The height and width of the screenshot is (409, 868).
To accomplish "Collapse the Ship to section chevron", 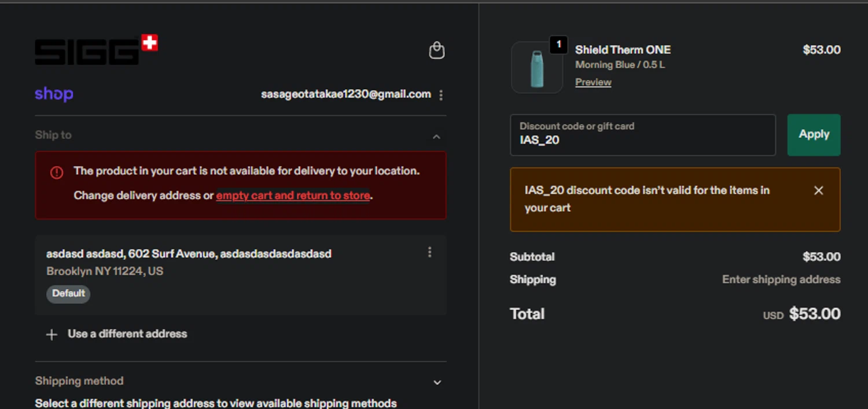I will pyautogui.click(x=436, y=137).
